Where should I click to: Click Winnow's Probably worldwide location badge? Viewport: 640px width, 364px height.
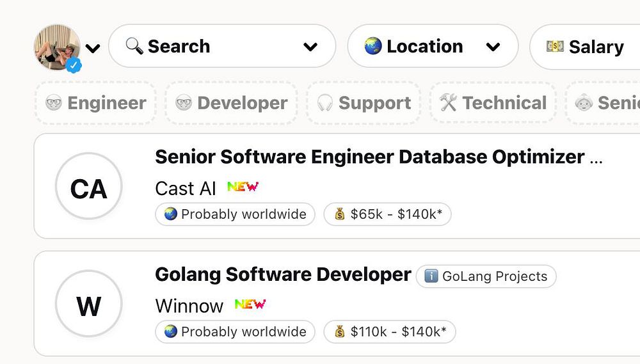click(x=235, y=332)
